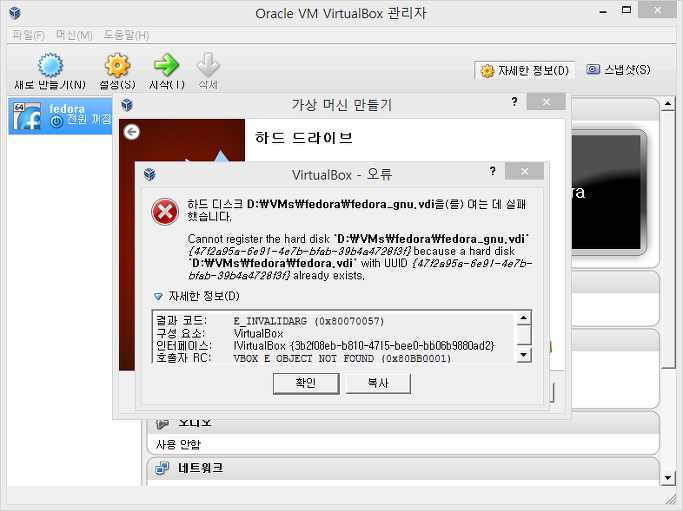Click the 하드 드라이브 wizard heading
Viewport: 683px width, 511px height.
tap(304, 138)
